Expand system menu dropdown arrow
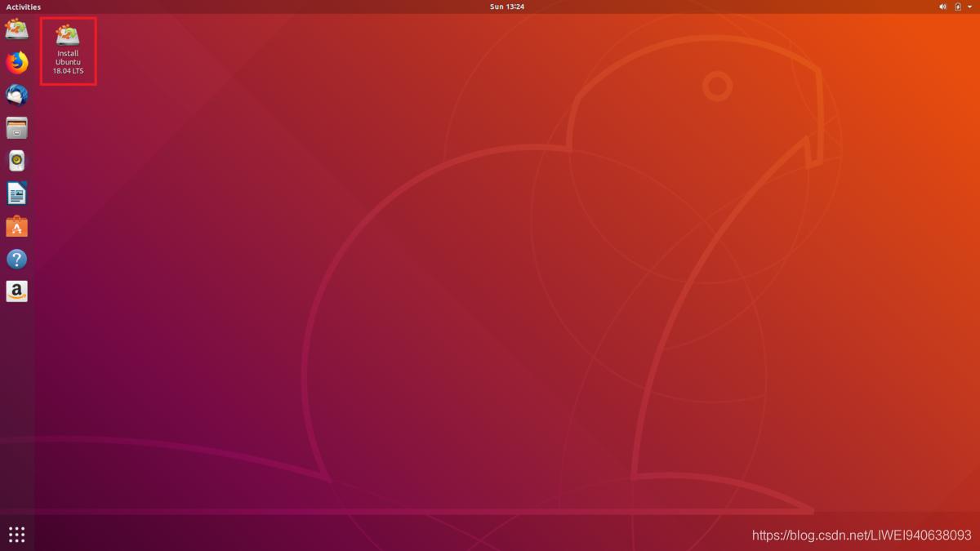 click(x=970, y=7)
